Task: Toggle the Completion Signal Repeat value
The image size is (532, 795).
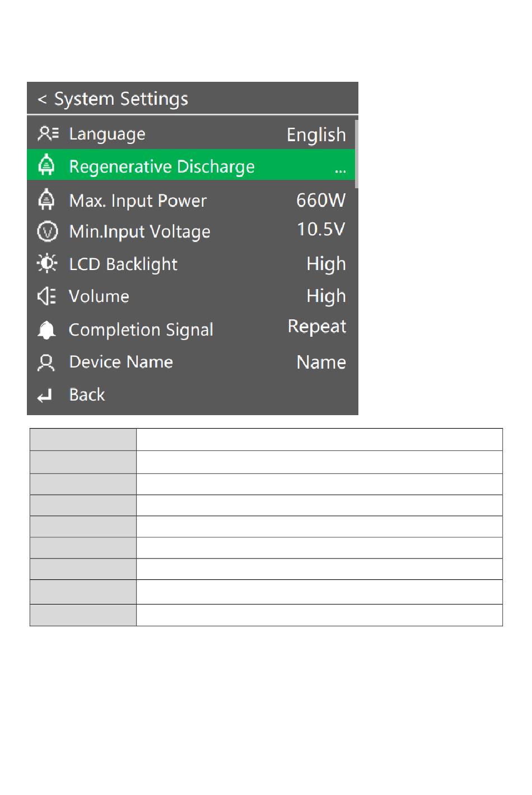Action: 317,327
